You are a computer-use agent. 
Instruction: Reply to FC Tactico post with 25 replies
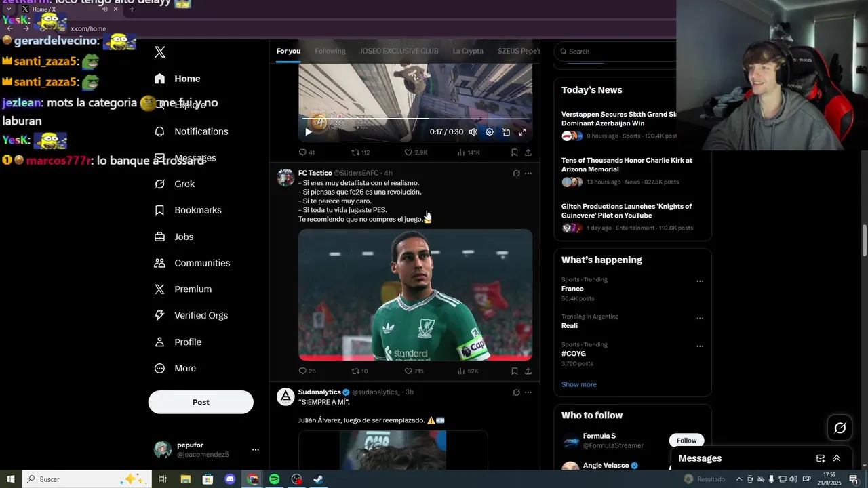point(307,371)
